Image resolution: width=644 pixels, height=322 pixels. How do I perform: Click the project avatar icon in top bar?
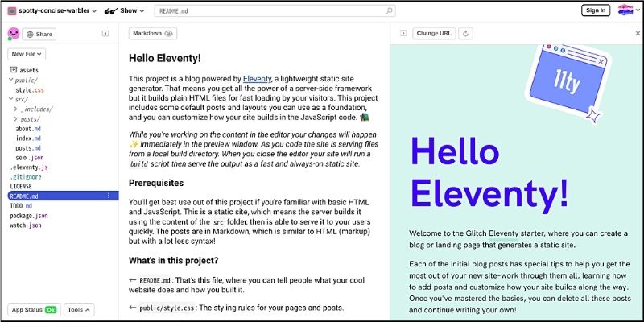(x=12, y=11)
